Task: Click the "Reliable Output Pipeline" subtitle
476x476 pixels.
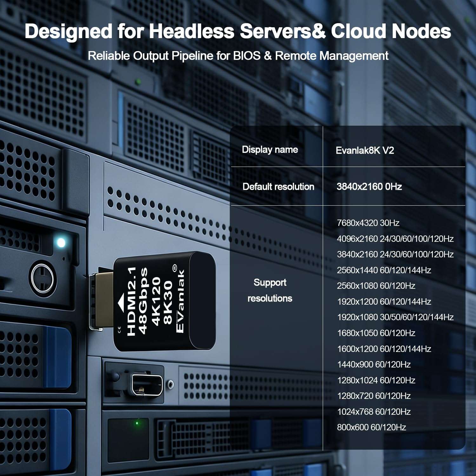Action: [238, 56]
